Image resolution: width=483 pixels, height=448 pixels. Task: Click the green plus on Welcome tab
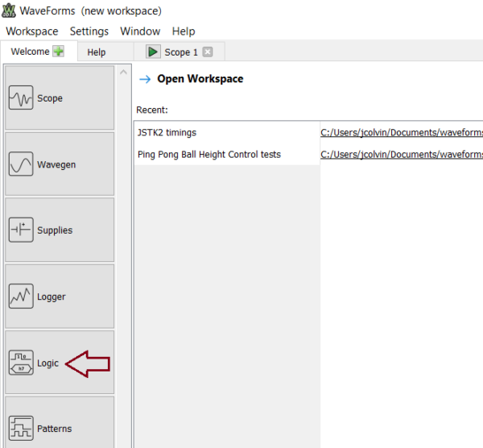click(x=58, y=52)
